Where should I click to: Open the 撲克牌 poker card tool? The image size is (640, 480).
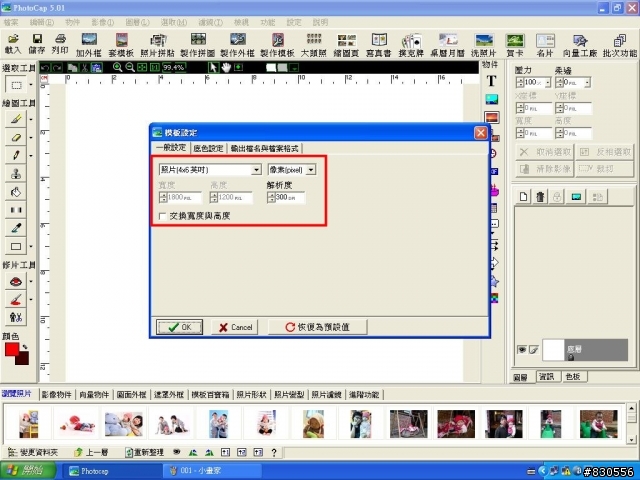(x=411, y=45)
